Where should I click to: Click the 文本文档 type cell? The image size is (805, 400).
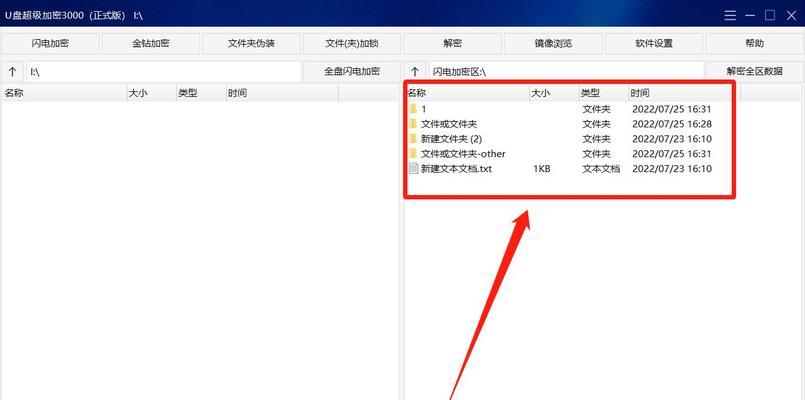tap(601, 168)
